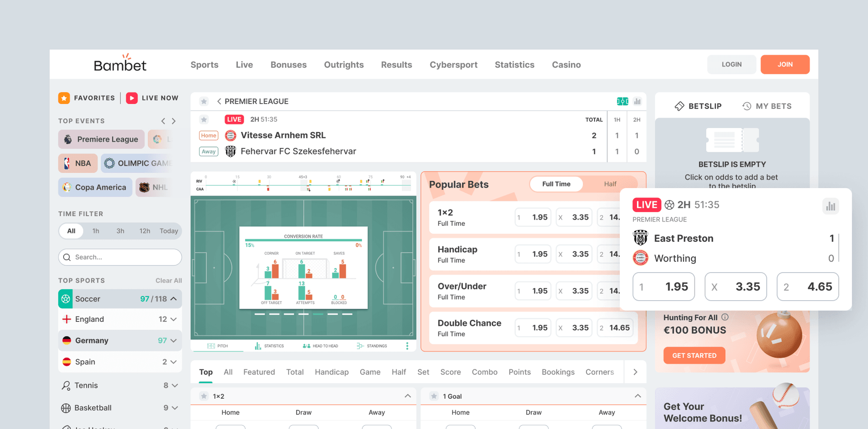The width and height of the screenshot is (868, 429).
Task: Click Worthing team crest
Action: [x=640, y=258]
